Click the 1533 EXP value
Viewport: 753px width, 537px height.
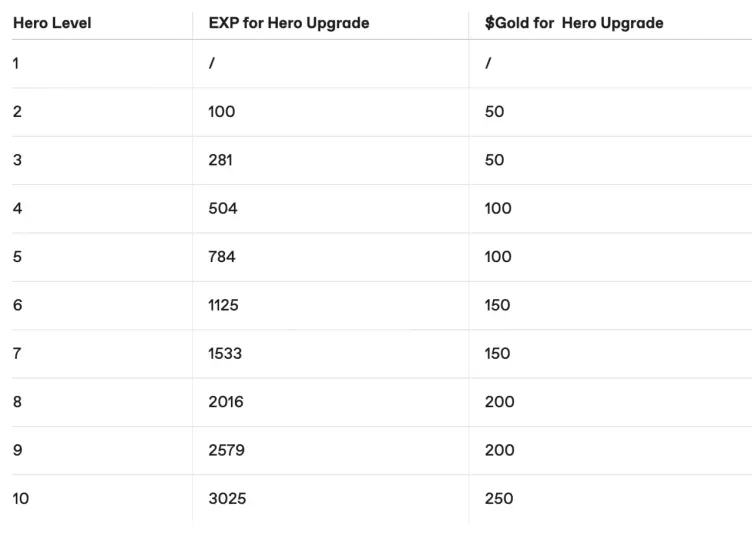tap(224, 353)
